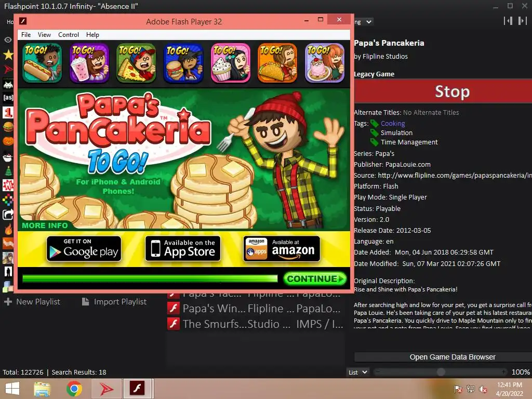The image size is (532, 399).
Task: Click the collapse right sidebar toggle icon
Action: coord(523,21)
